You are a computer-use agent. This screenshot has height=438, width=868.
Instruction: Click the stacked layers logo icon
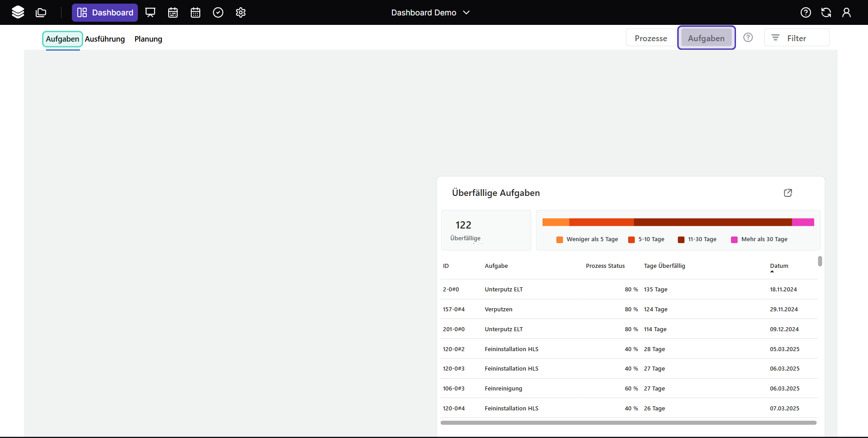(18, 12)
